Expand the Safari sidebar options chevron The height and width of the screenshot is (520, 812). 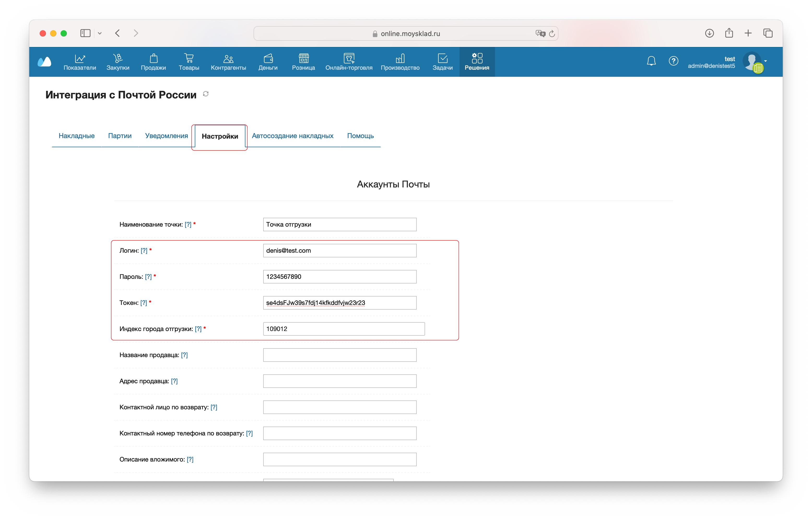click(x=99, y=33)
